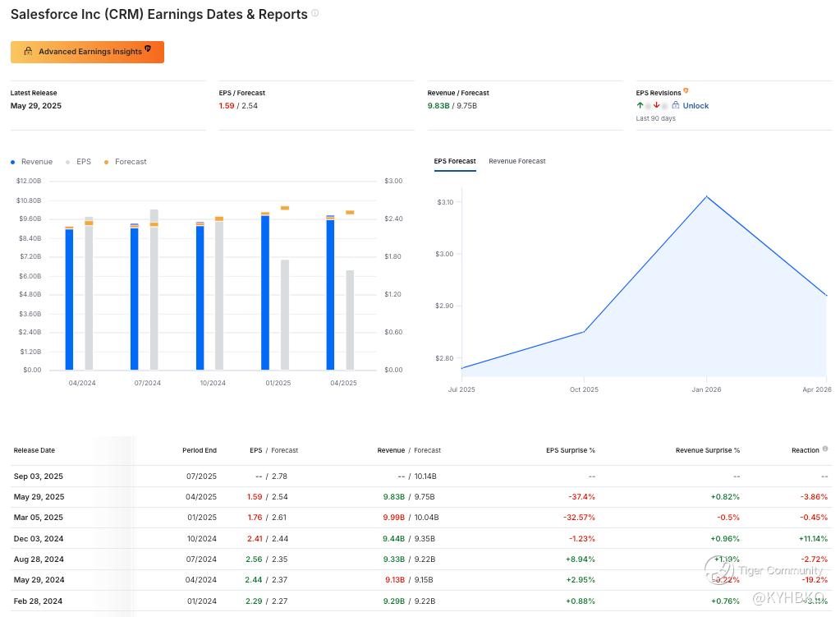Toggle the Forecast series in chart legend

click(126, 162)
